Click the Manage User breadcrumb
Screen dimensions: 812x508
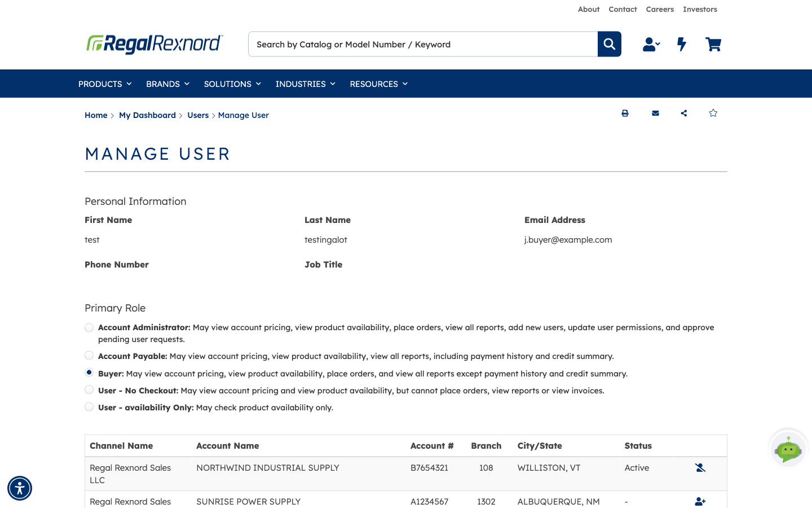244,115
